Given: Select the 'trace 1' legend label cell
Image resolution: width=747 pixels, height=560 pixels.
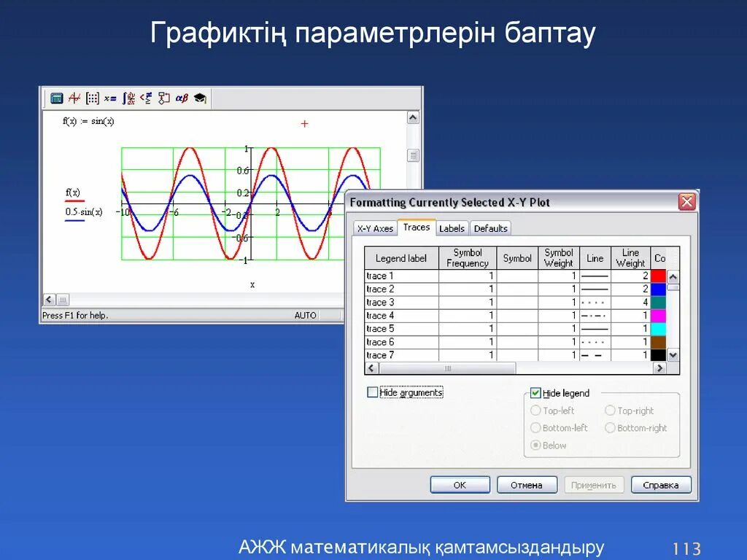Looking at the screenshot, I should point(402,276).
